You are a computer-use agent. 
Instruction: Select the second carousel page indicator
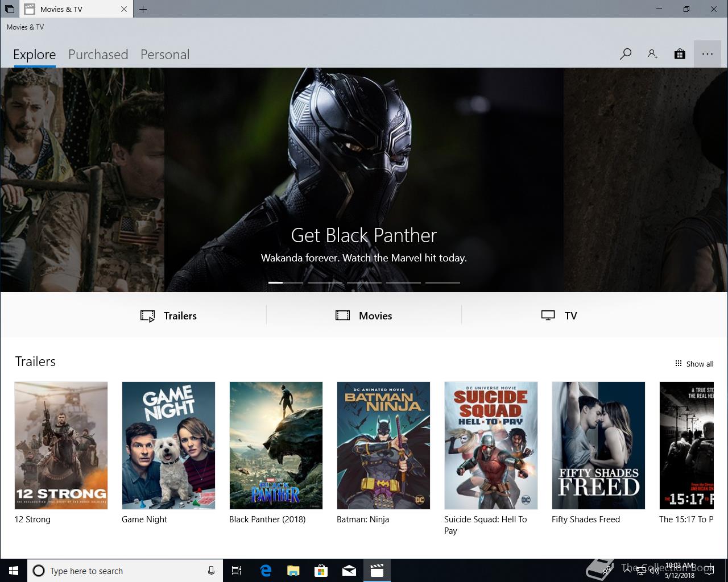pos(325,282)
